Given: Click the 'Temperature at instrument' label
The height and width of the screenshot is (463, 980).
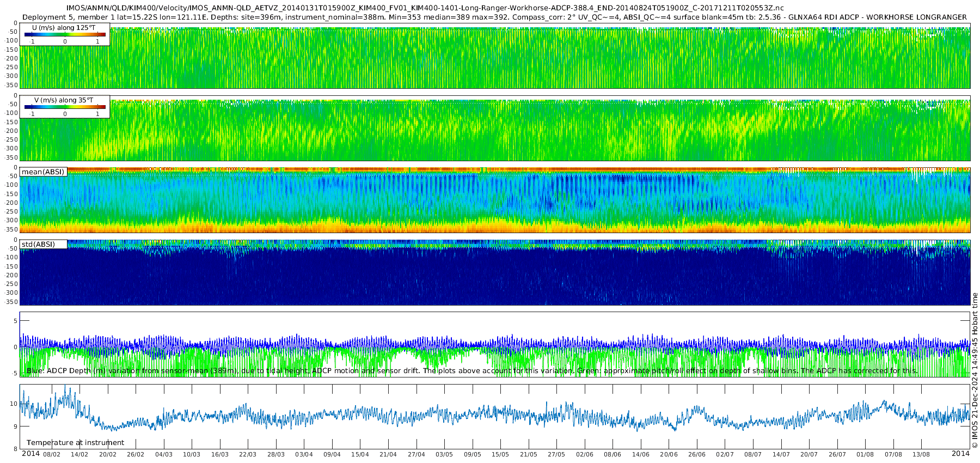Looking at the screenshot, I should (x=75, y=443).
